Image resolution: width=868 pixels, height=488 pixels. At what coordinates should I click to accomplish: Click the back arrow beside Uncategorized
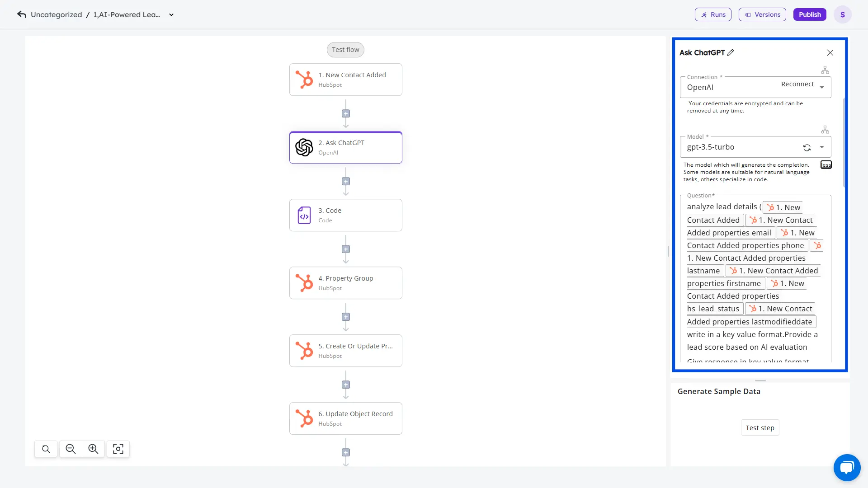[x=21, y=14]
